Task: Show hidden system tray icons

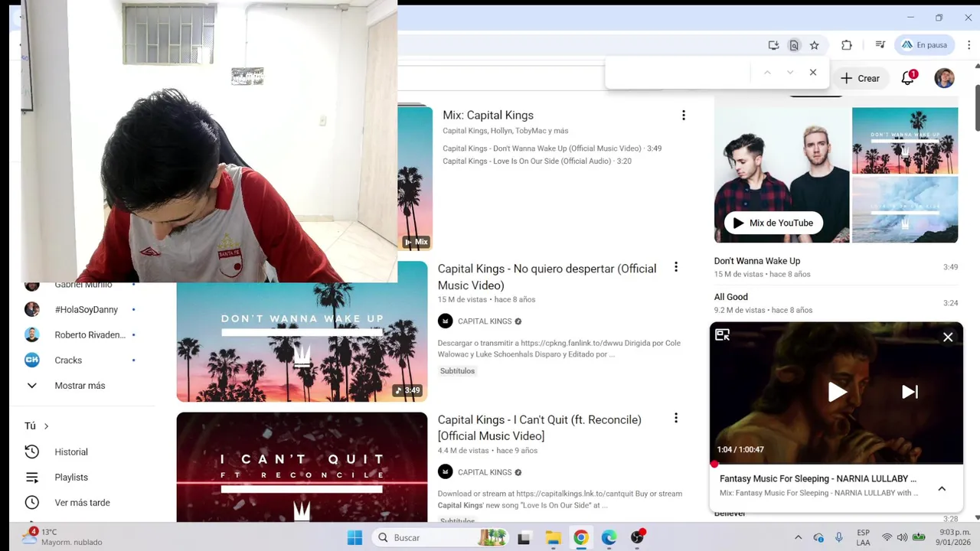Action: 798,537
